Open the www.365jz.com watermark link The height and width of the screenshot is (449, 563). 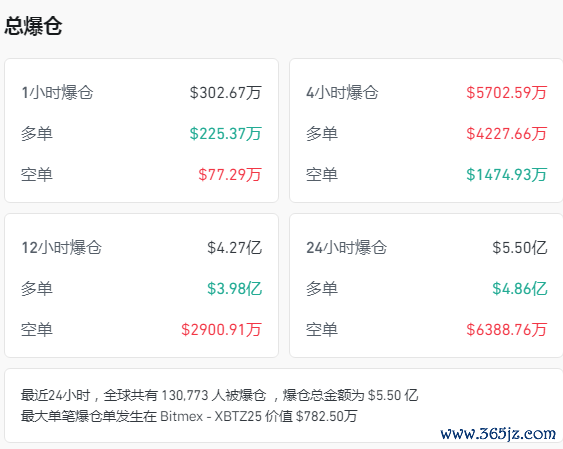click(498, 434)
